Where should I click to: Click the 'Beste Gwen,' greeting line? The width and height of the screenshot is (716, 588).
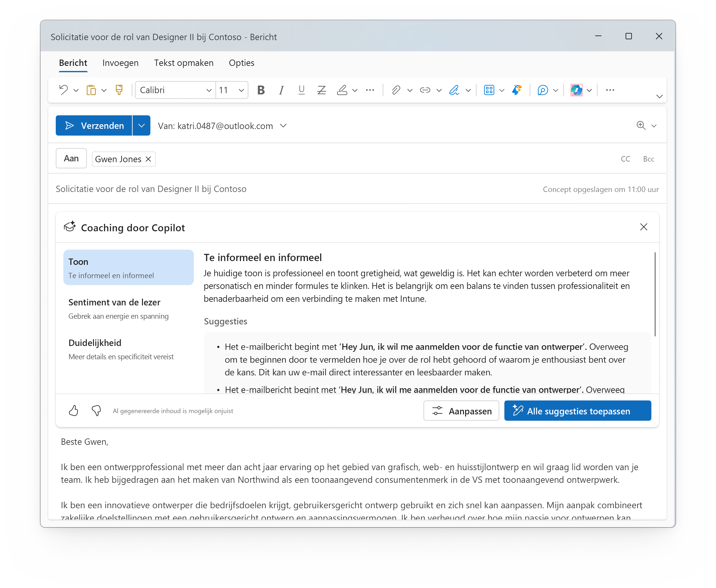tap(85, 442)
